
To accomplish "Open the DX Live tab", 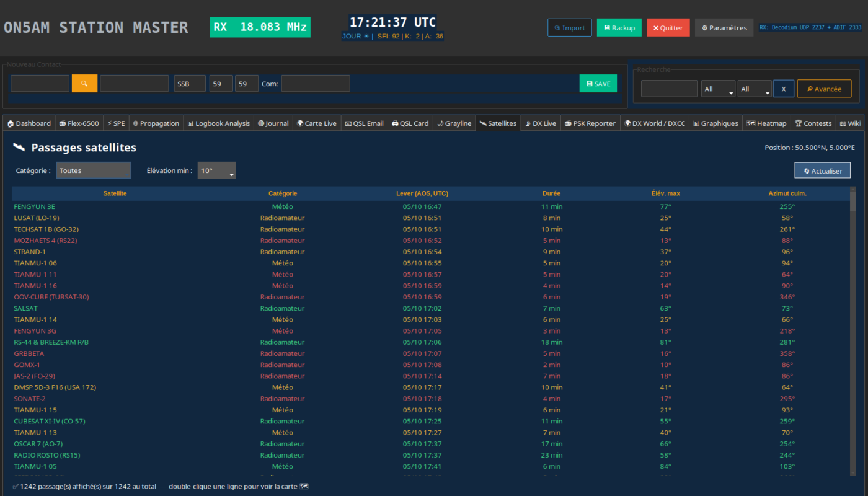I will pos(541,123).
